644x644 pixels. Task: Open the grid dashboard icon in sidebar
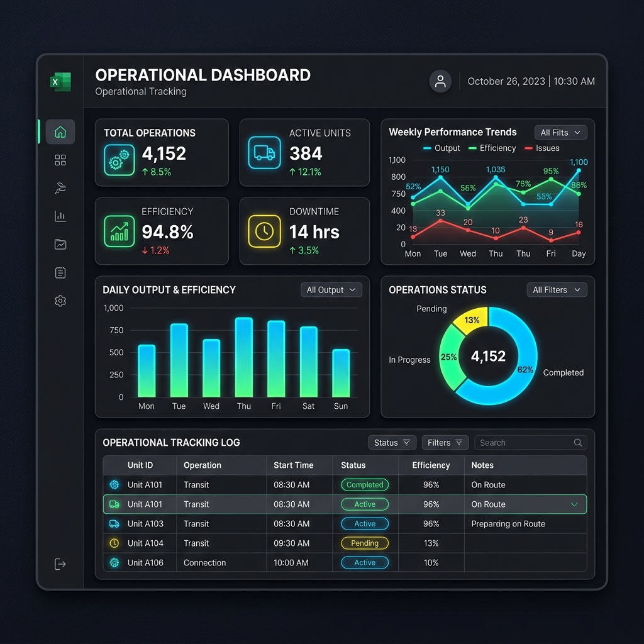60,160
